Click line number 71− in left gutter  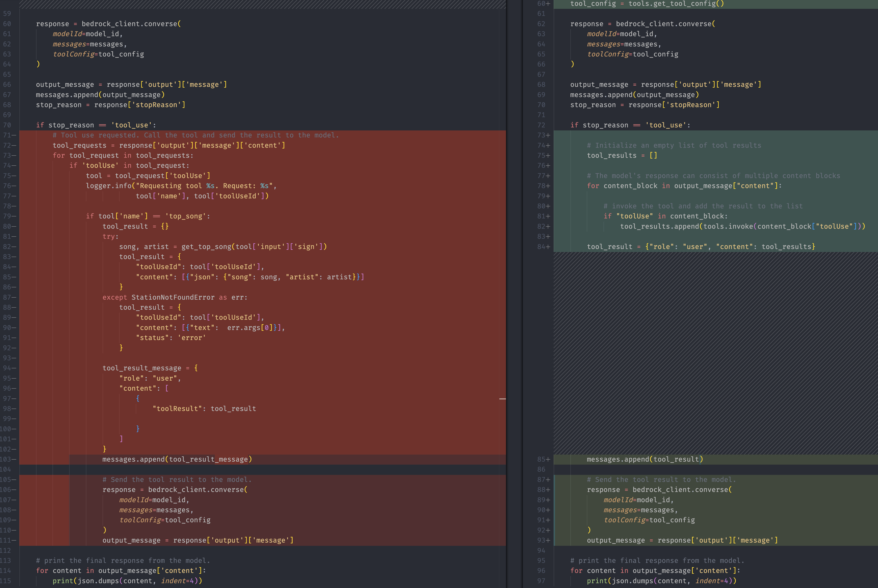(x=9, y=135)
